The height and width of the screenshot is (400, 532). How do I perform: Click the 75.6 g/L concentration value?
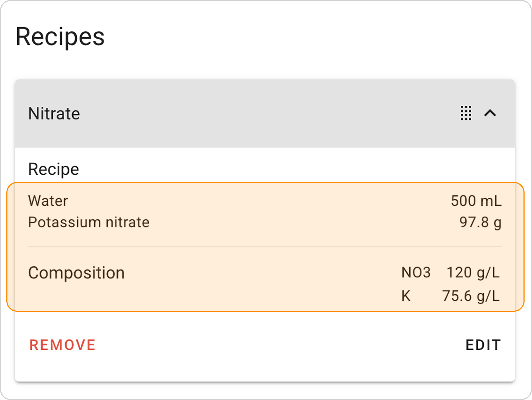click(x=471, y=296)
